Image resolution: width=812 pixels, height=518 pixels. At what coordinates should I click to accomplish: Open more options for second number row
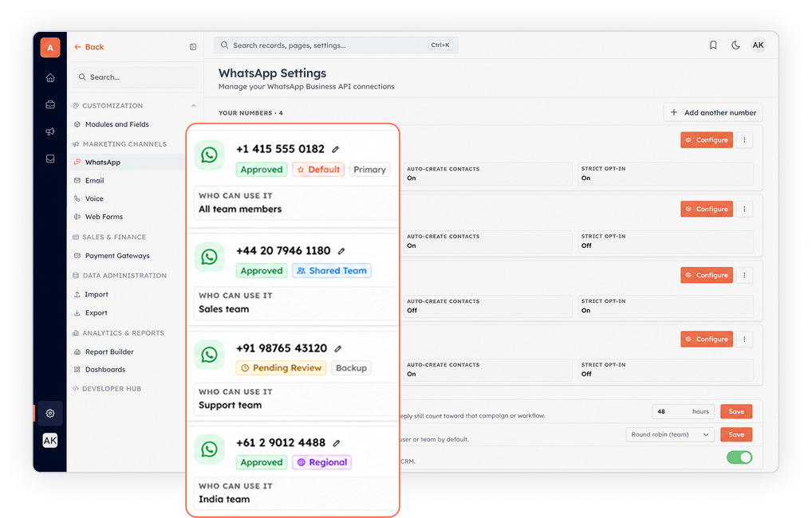tap(745, 209)
